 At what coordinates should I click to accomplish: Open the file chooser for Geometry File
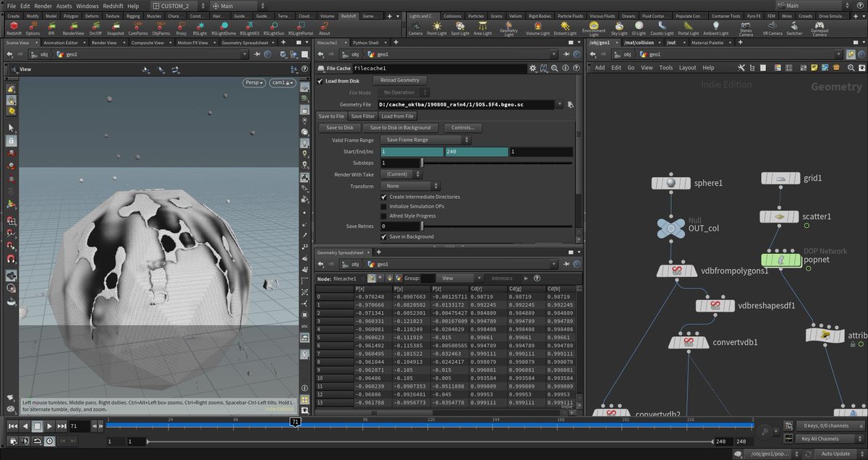pyautogui.click(x=571, y=105)
